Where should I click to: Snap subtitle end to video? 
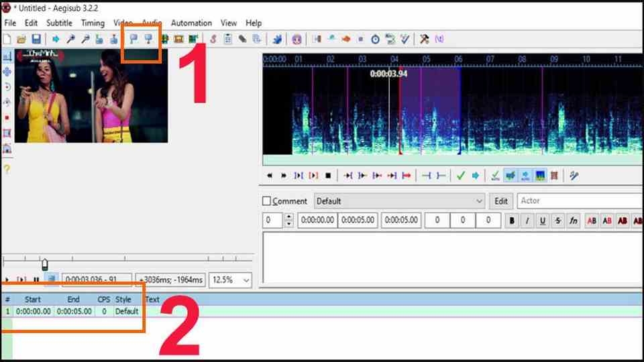[148, 40]
